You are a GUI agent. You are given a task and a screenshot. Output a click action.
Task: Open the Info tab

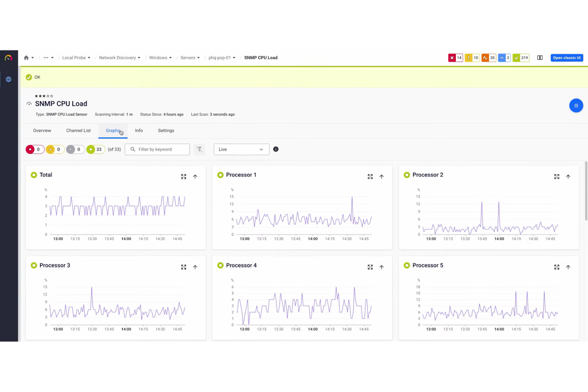(x=139, y=131)
